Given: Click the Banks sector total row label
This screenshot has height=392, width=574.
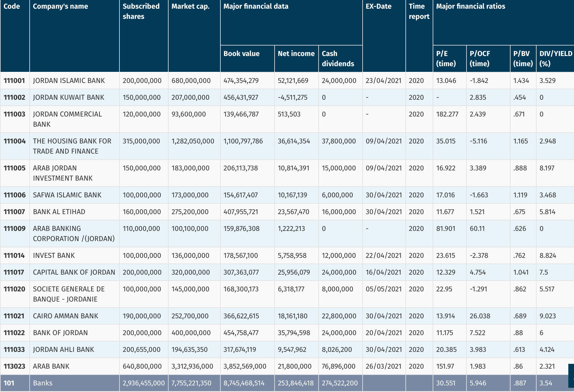Looking at the screenshot, I should coord(43,383).
